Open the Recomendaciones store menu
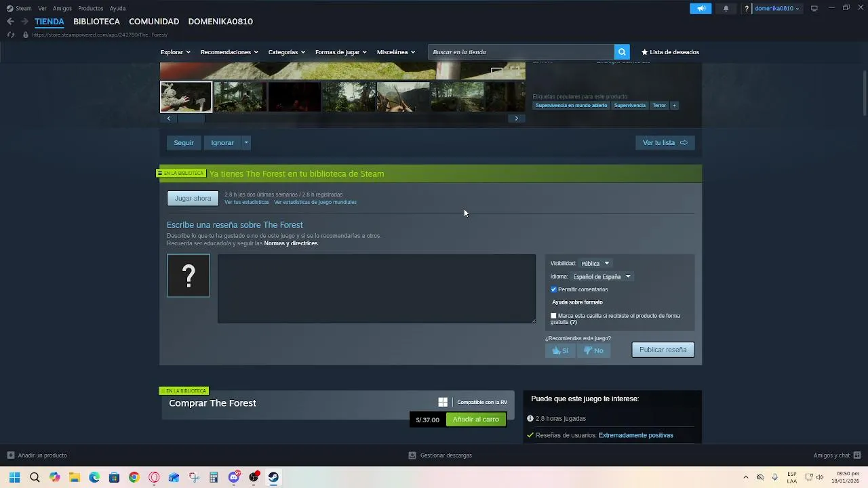The height and width of the screenshot is (488, 868). point(229,52)
